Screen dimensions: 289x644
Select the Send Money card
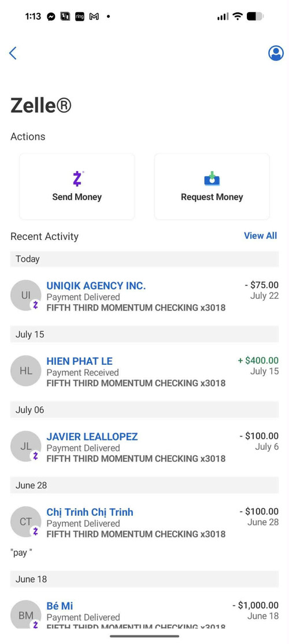click(77, 187)
